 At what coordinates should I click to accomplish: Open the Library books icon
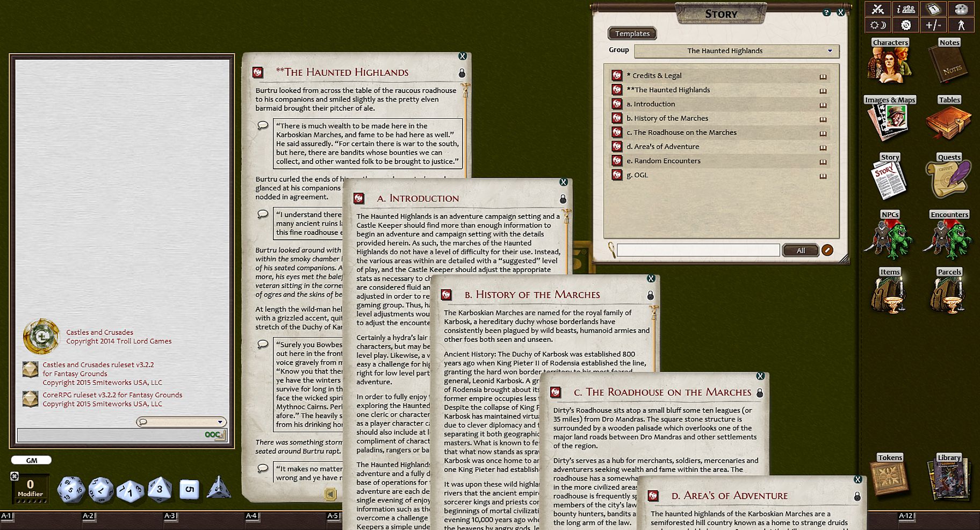(949, 477)
